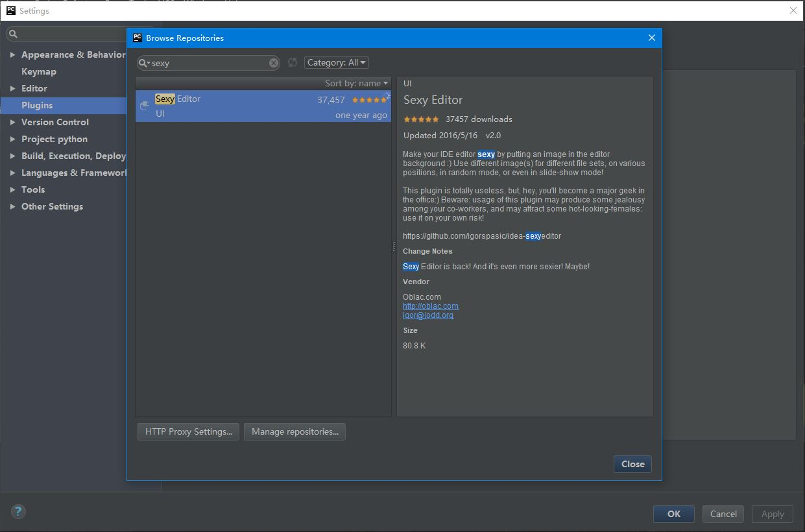Expand Languages & Frameworks node
This screenshot has height=532, width=805.
[12, 173]
